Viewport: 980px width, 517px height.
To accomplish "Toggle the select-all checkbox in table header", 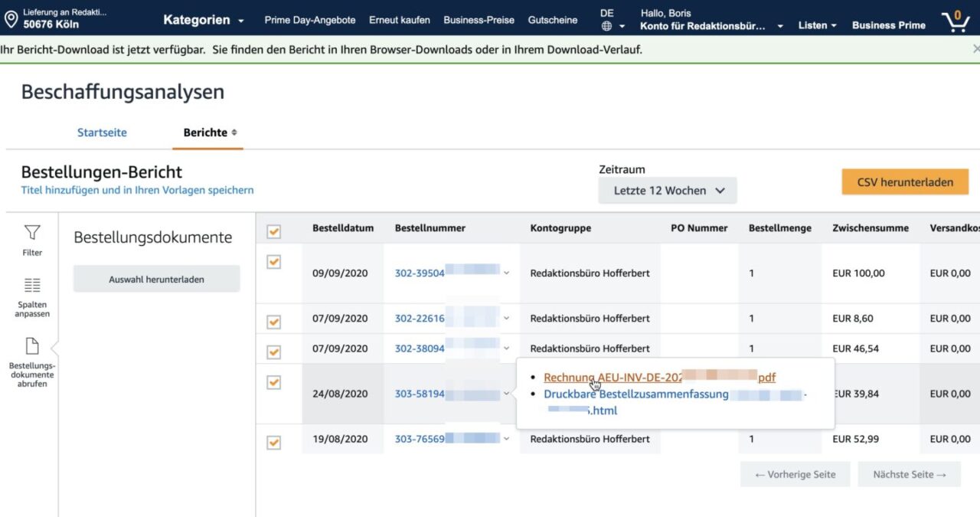I will pyautogui.click(x=273, y=231).
